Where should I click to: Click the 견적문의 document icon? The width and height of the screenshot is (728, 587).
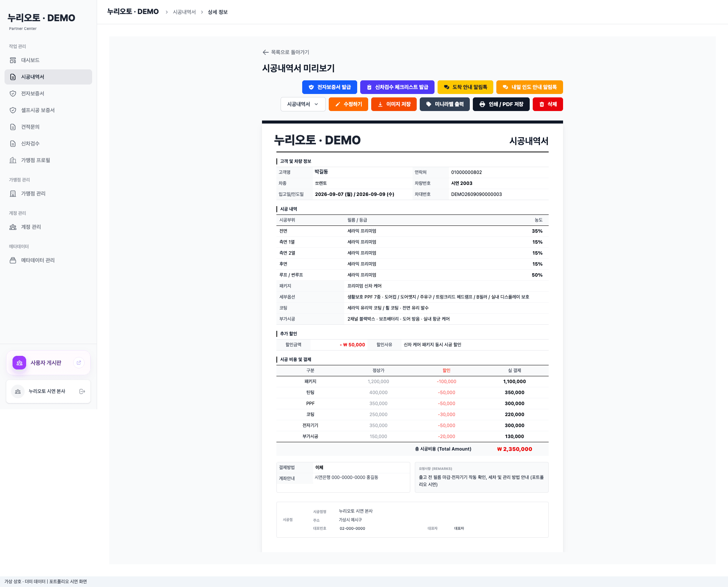[13, 127]
